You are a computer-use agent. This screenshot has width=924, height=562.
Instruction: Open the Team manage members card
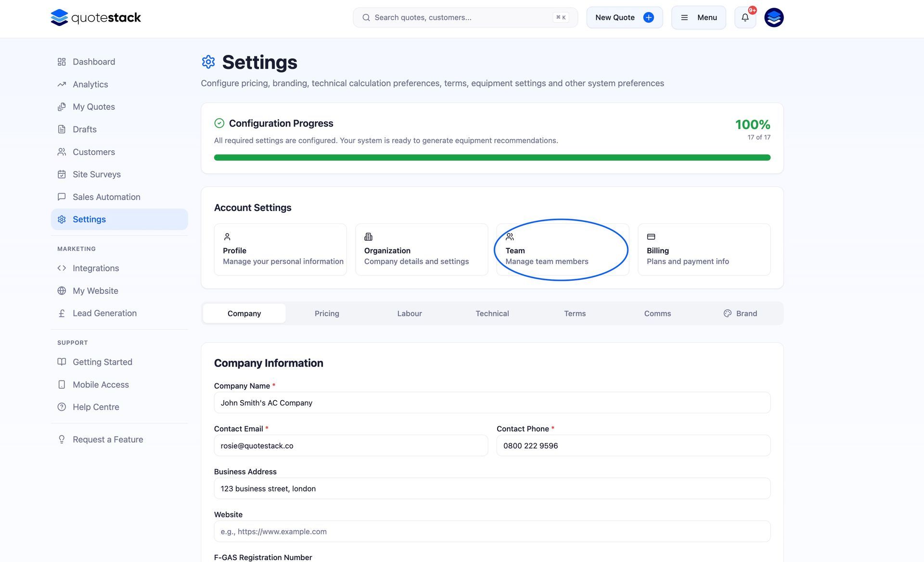562,250
